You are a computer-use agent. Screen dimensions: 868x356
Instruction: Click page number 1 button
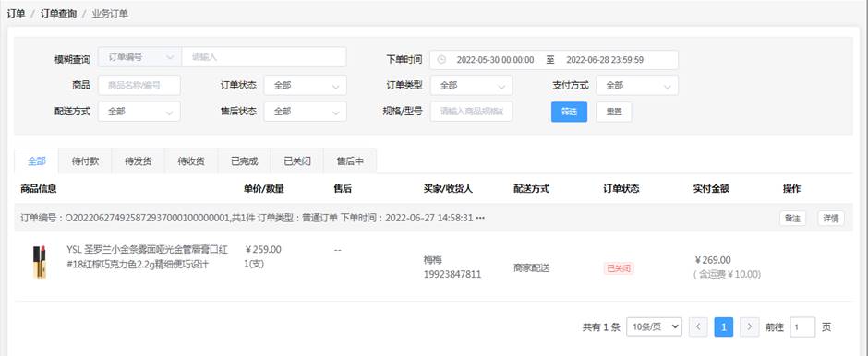click(x=724, y=326)
